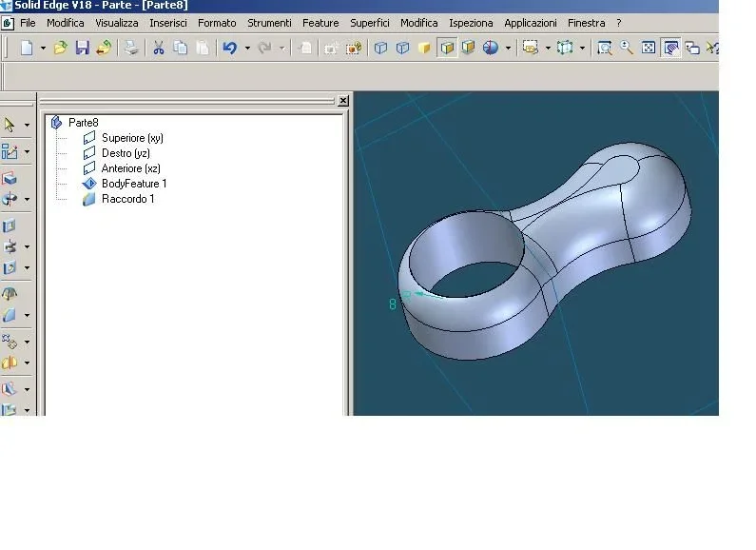Switch display to visible and hidden edges

coord(380,48)
